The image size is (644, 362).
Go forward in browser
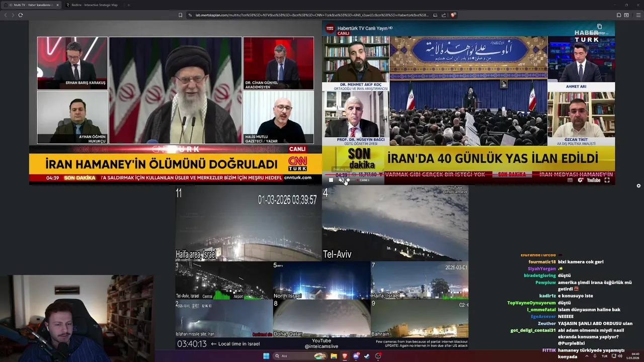pyautogui.click(x=13, y=15)
